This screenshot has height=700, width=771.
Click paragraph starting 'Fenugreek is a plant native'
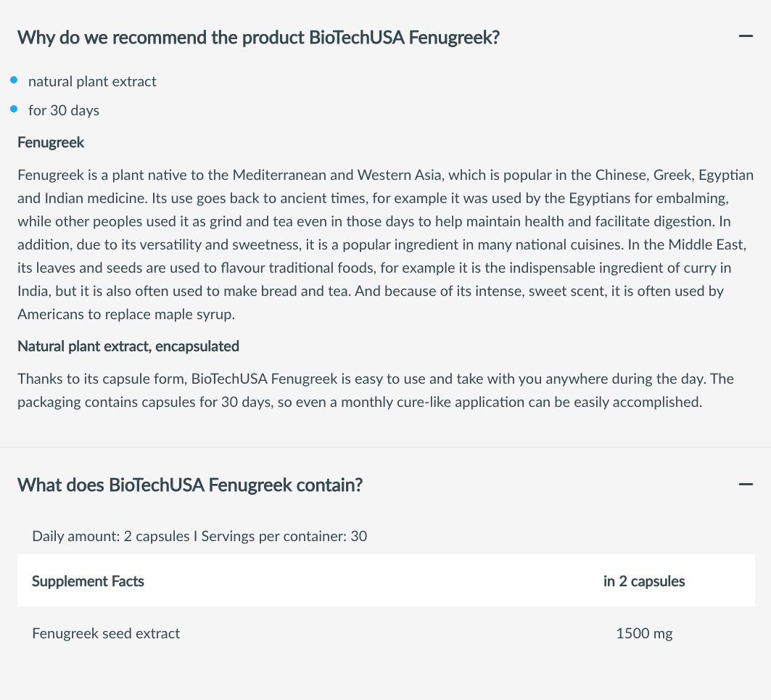pyautogui.click(x=386, y=244)
